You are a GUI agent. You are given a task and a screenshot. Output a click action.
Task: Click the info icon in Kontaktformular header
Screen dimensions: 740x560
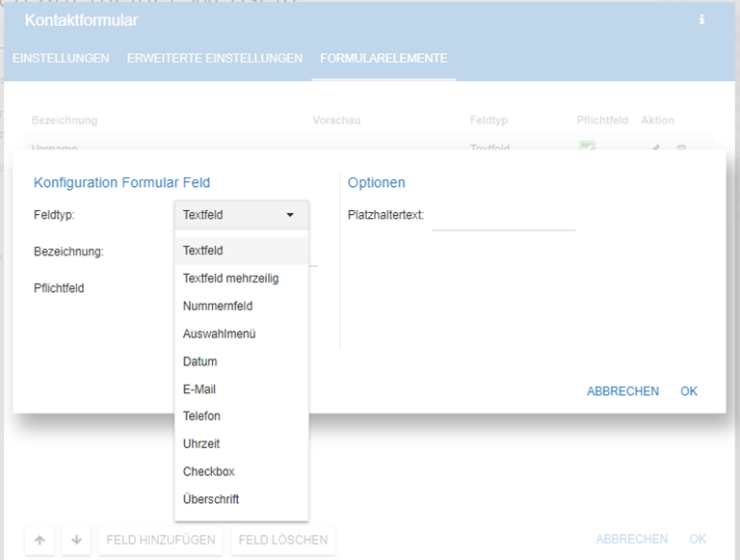[701, 19]
